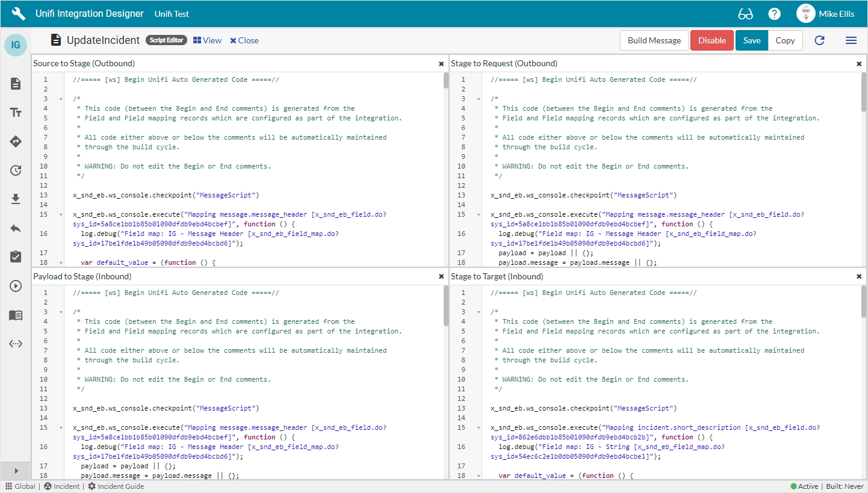The width and height of the screenshot is (868, 493).
Task: Click the glasses icon in the header
Action: pyautogui.click(x=745, y=14)
